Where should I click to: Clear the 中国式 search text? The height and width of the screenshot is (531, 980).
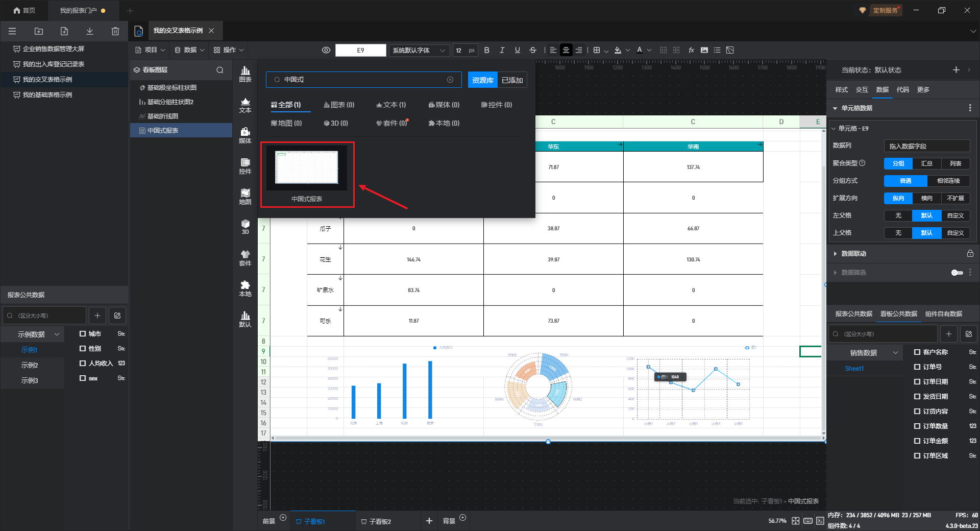pos(450,80)
